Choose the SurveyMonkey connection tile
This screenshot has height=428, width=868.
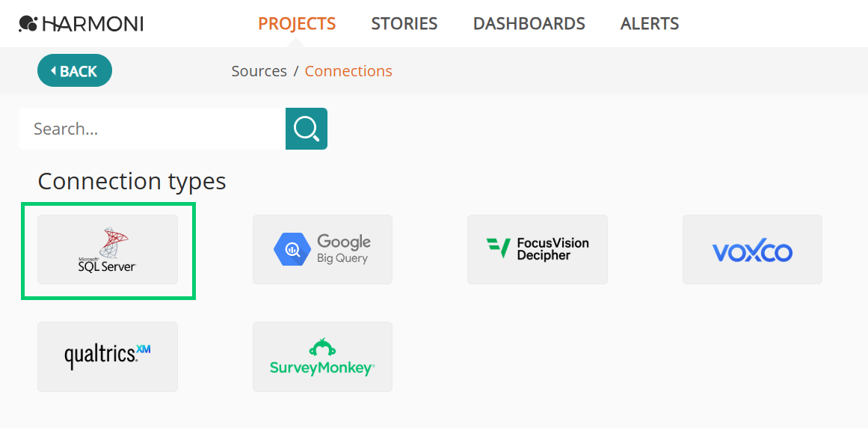(x=322, y=357)
